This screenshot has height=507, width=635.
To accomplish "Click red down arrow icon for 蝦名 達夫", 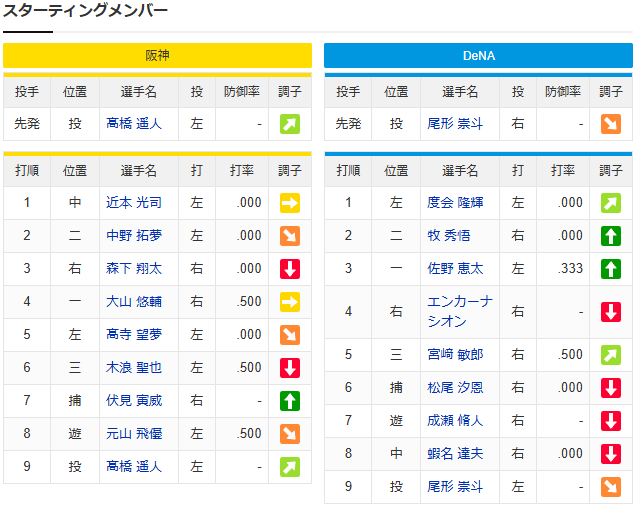I will coord(611,454).
